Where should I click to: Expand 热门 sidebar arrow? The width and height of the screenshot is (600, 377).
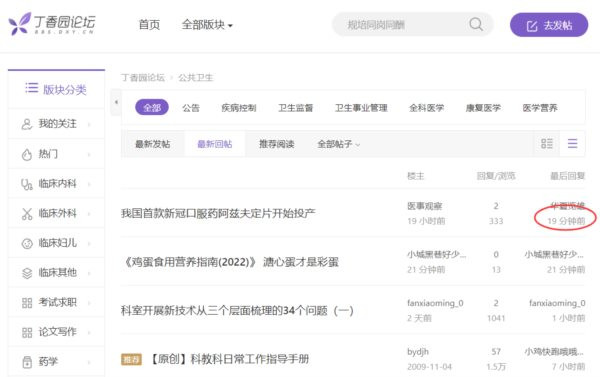click(89, 155)
